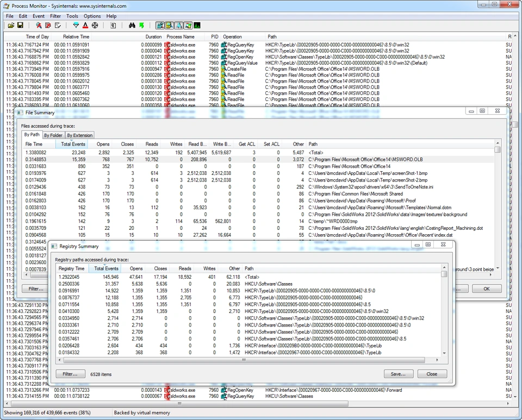Click Registry Summary horizontal scrollbar thumb
Viewport: 522px width, 420px height.
click(x=244, y=360)
